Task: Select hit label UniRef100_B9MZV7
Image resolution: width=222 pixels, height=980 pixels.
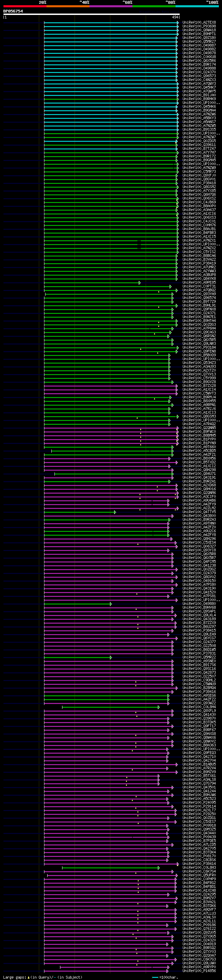Action: 199,898
